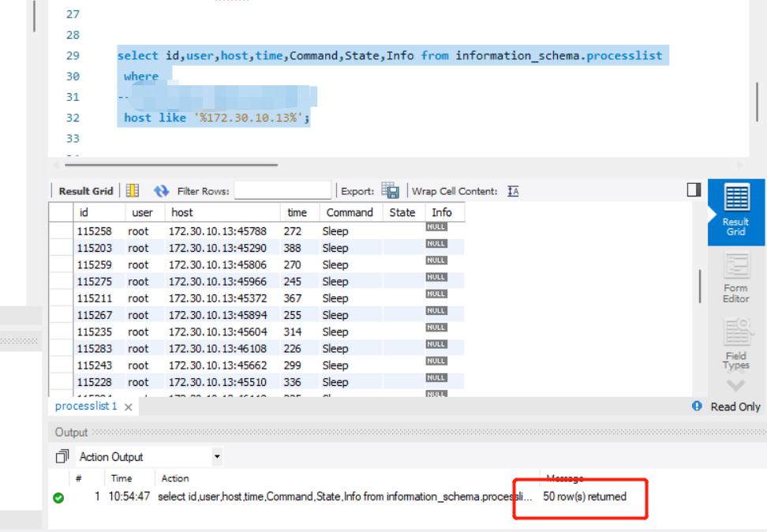The height and width of the screenshot is (532, 767).
Task: Click the blue info icon beside Read Only
Action: pyautogui.click(x=696, y=406)
